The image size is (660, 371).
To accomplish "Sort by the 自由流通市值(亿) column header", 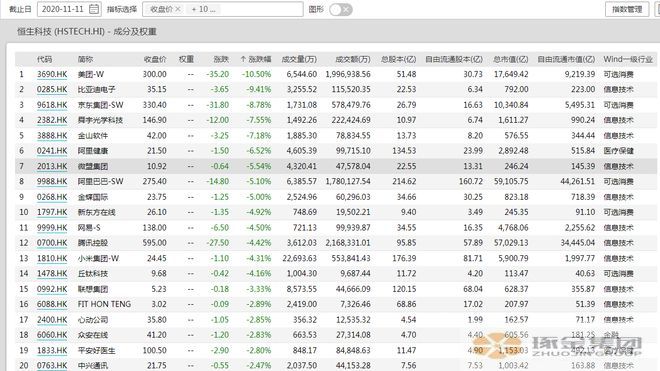I will [x=566, y=59].
